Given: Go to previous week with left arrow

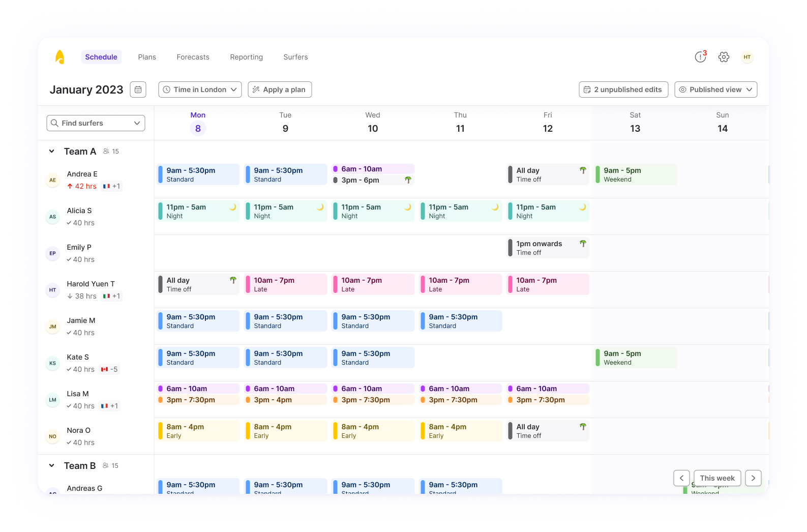Looking at the screenshot, I should click(x=681, y=478).
